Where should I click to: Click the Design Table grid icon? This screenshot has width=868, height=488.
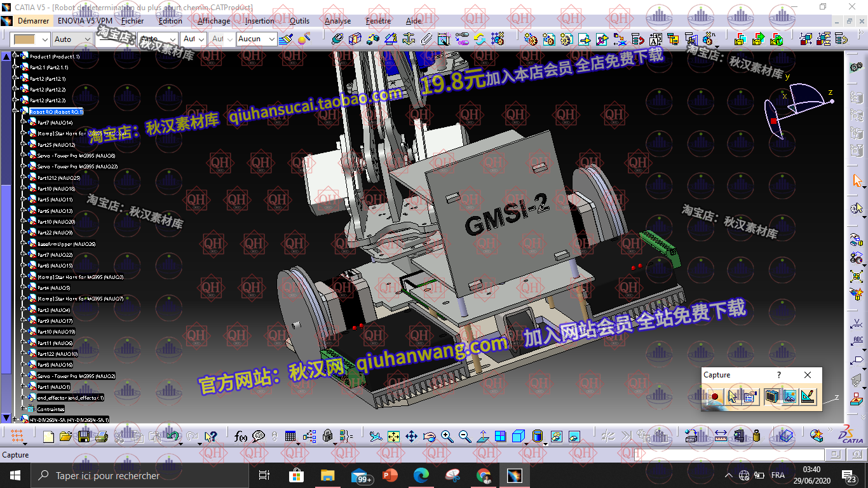coord(290,437)
